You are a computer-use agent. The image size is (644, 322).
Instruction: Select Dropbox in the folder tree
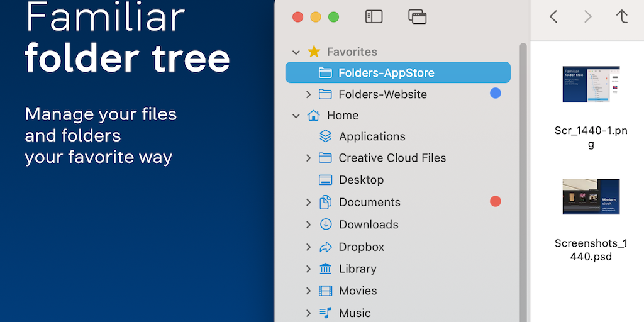361,247
